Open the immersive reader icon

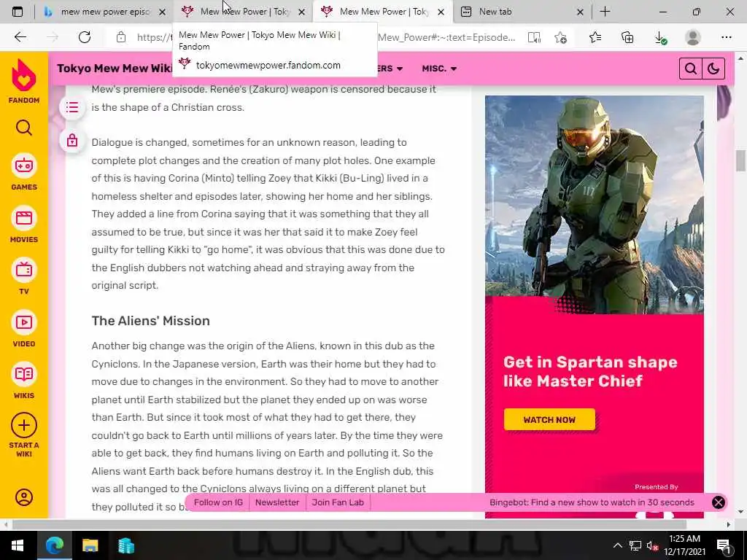pyautogui.click(x=534, y=38)
